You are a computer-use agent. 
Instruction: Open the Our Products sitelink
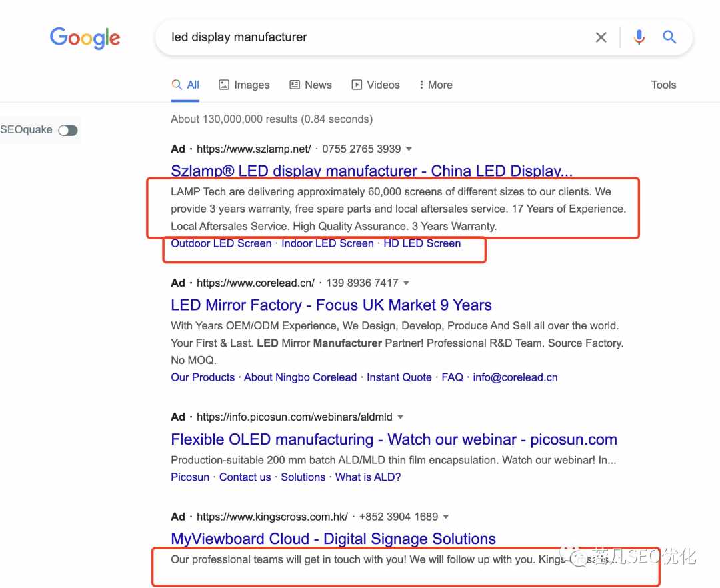point(203,377)
